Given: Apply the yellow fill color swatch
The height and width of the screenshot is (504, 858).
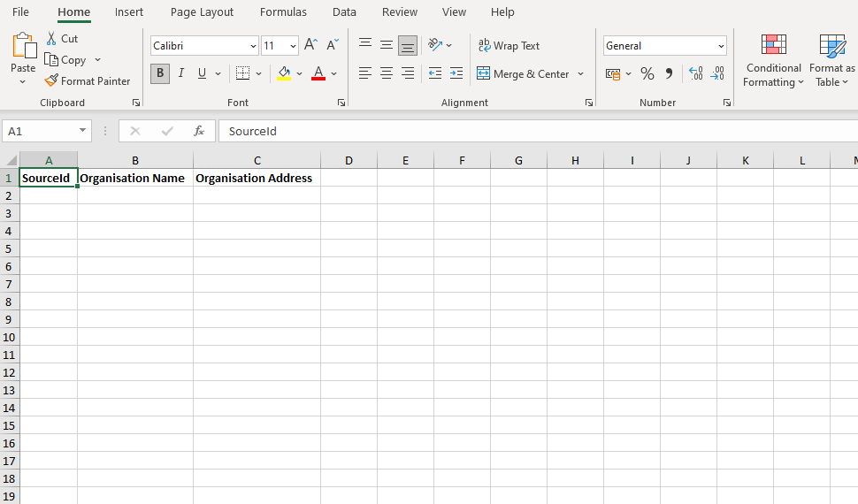Looking at the screenshot, I should click(284, 73).
